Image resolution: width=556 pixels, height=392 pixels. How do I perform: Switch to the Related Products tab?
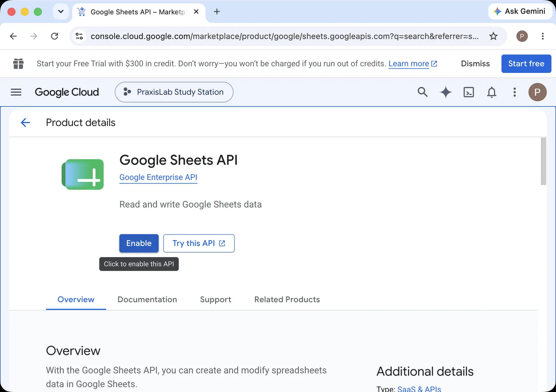tap(287, 300)
